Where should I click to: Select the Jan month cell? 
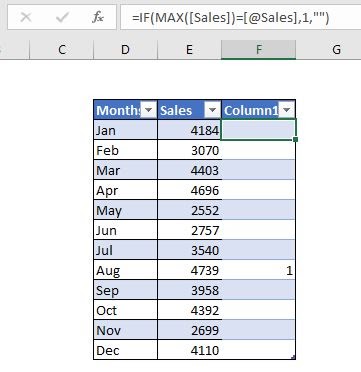pyautogui.click(x=125, y=130)
